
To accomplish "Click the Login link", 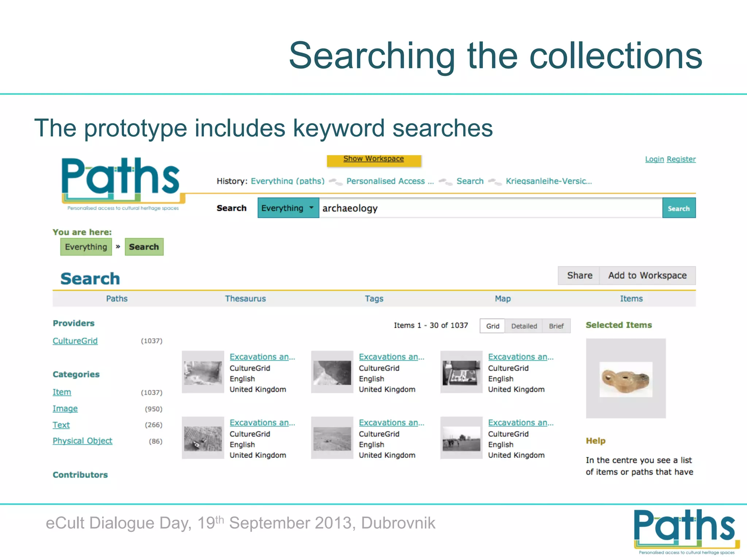I will click(654, 159).
